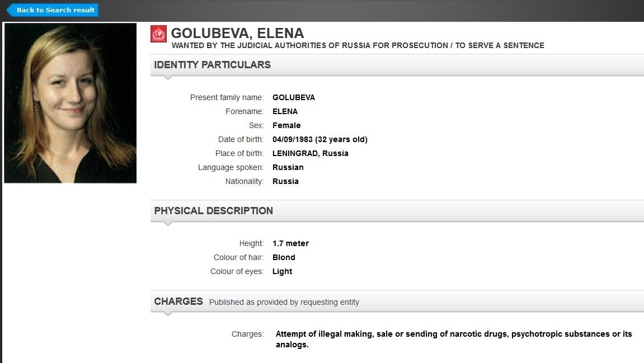Click the pointer arrow under Charges
Image resolution: width=644 pixels, height=363 pixels.
click(x=167, y=314)
